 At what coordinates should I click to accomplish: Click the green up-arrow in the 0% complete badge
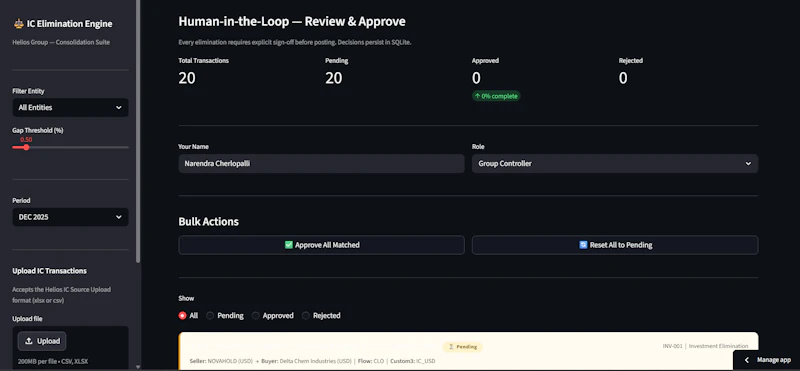[x=477, y=96]
